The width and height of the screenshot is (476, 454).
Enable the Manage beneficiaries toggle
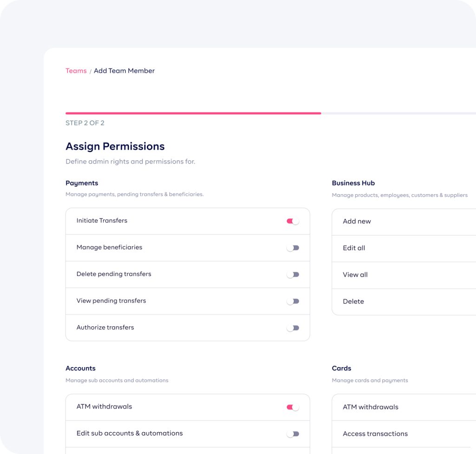(x=293, y=248)
